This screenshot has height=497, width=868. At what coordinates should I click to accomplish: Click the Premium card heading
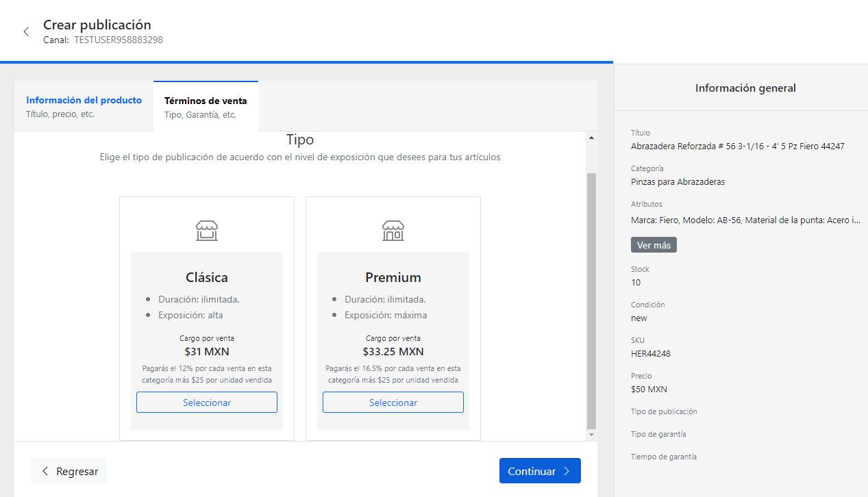coord(393,277)
